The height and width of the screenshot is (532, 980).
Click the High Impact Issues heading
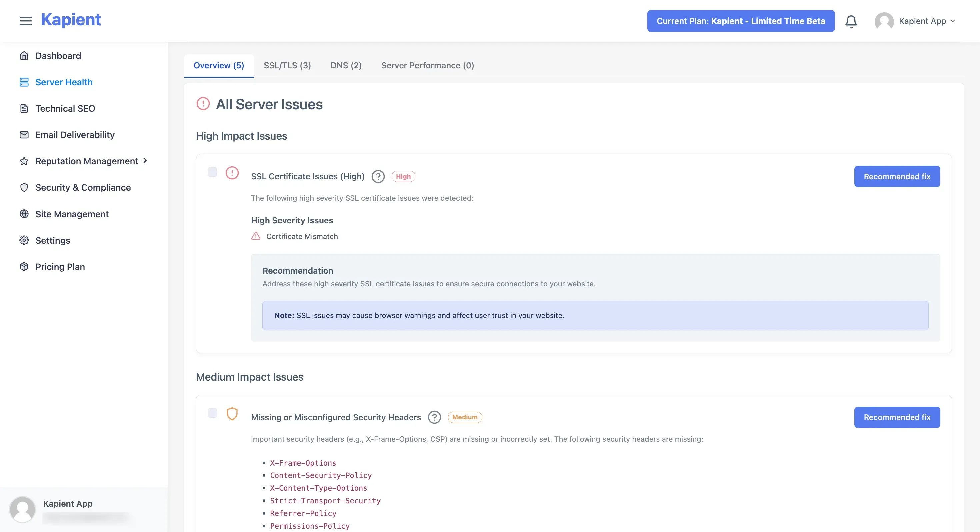tap(241, 136)
